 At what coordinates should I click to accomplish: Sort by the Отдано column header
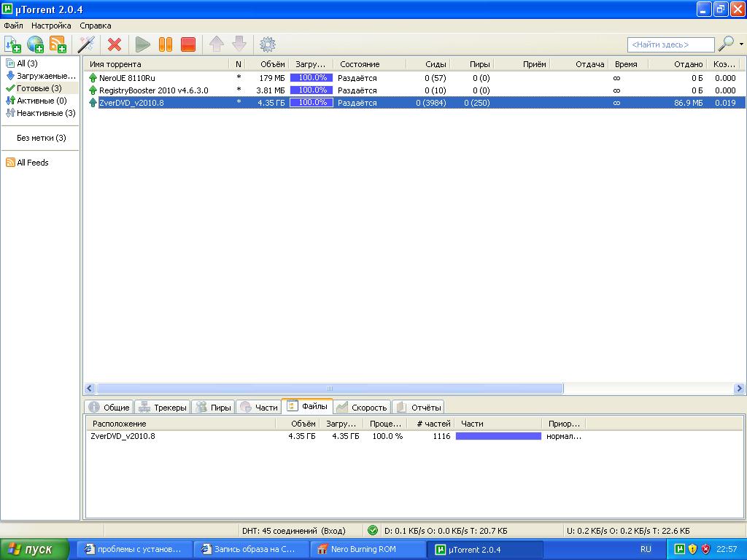[678, 64]
